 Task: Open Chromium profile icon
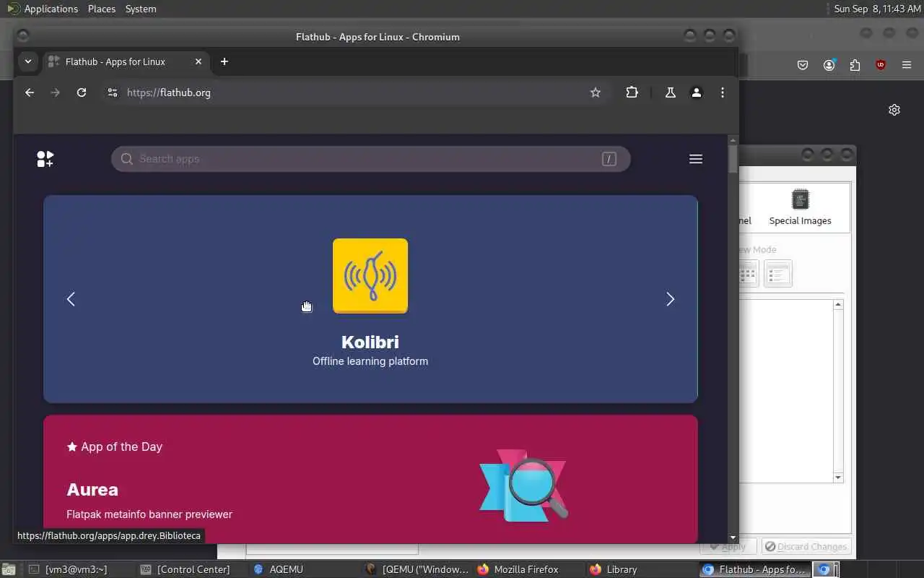(697, 92)
